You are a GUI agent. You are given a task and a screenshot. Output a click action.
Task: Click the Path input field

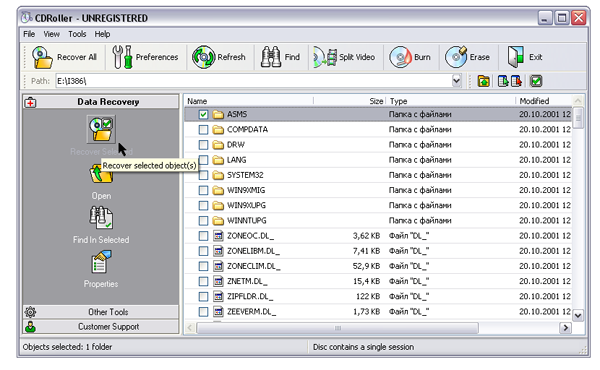coord(254,81)
